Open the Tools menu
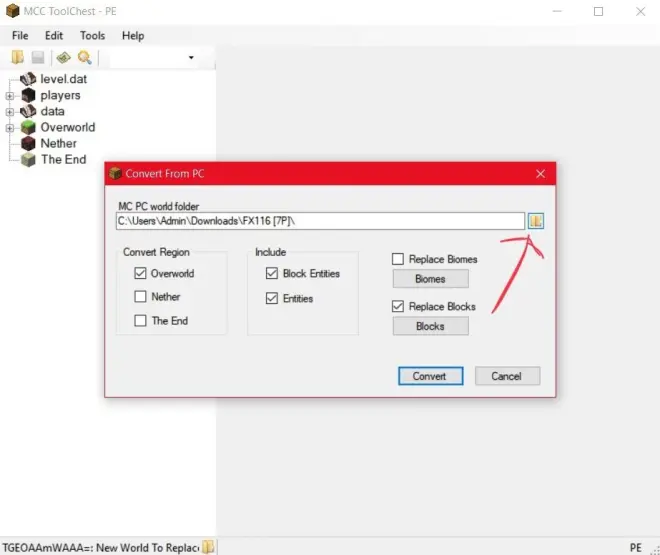Screen dimensions: 660x555 click(x=93, y=36)
